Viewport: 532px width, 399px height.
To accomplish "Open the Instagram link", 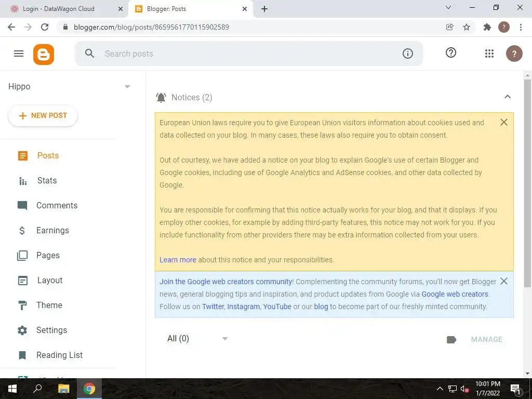I will tap(243, 307).
